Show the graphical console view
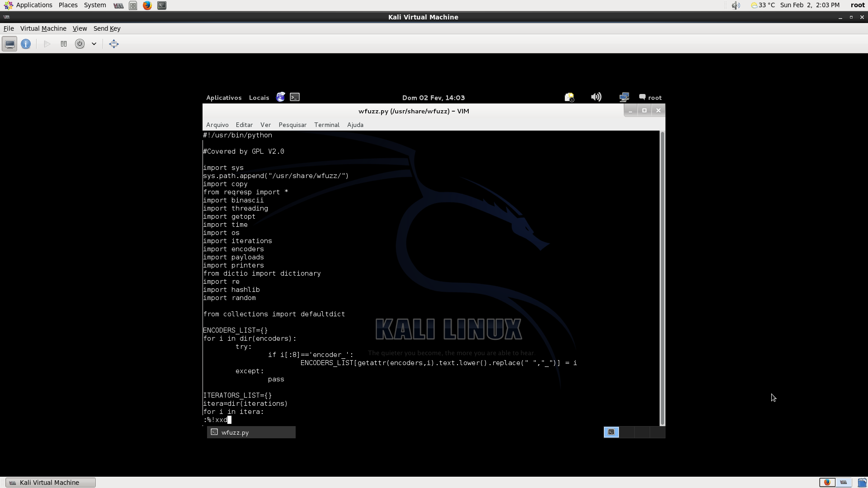Viewport: 868px width, 488px height. pyautogui.click(x=9, y=44)
